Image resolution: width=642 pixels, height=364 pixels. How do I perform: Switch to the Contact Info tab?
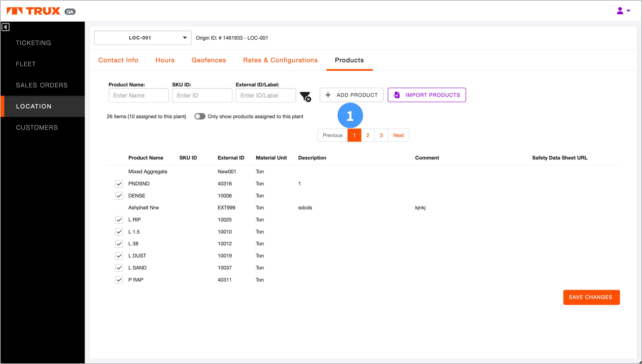(x=118, y=60)
